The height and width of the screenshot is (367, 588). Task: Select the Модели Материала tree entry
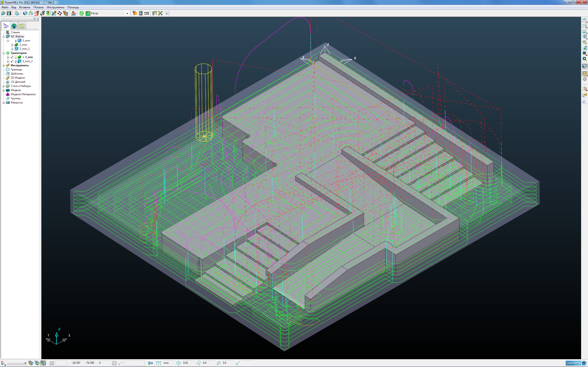coord(23,95)
